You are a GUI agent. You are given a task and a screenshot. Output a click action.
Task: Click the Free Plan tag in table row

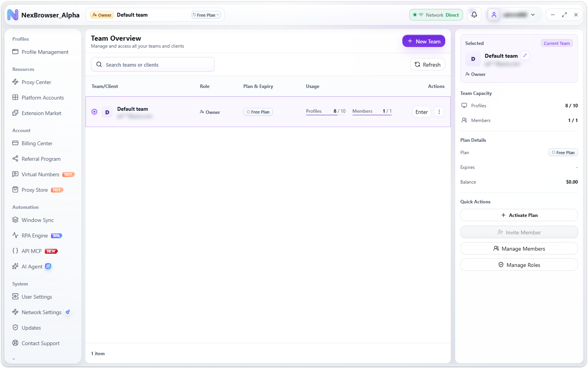[258, 112]
